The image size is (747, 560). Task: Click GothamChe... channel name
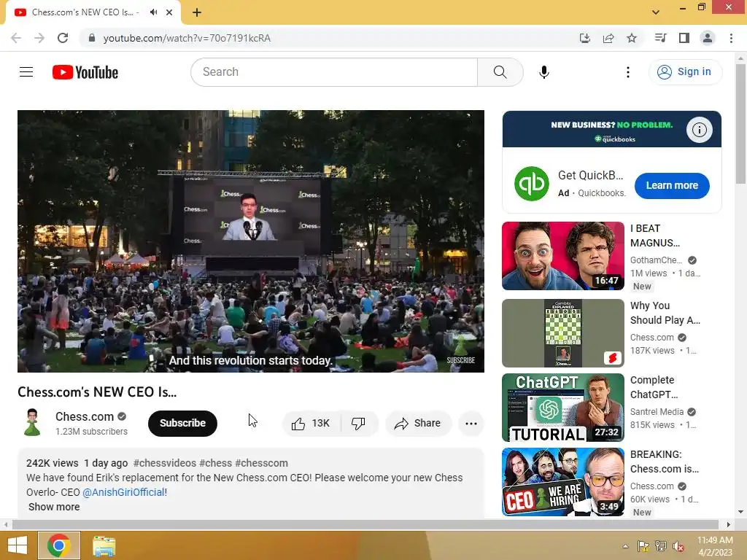click(x=656, y=260)
